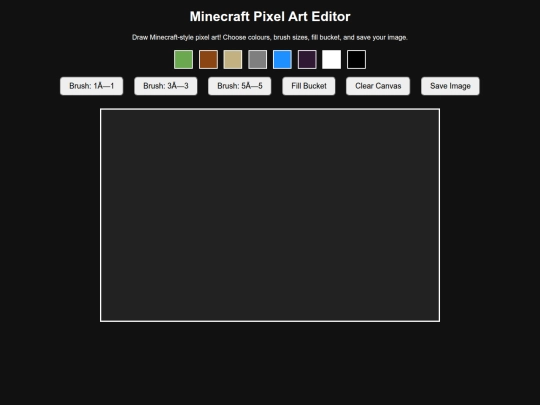
Task: Pick the black color swatch
Action: pos(356,60)
